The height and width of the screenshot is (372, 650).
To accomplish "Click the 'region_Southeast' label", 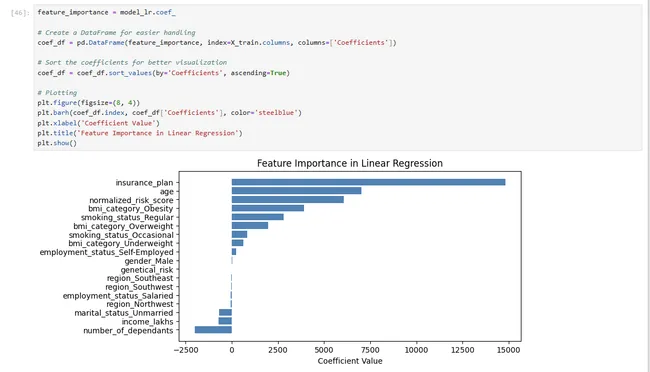I will 140,278.
